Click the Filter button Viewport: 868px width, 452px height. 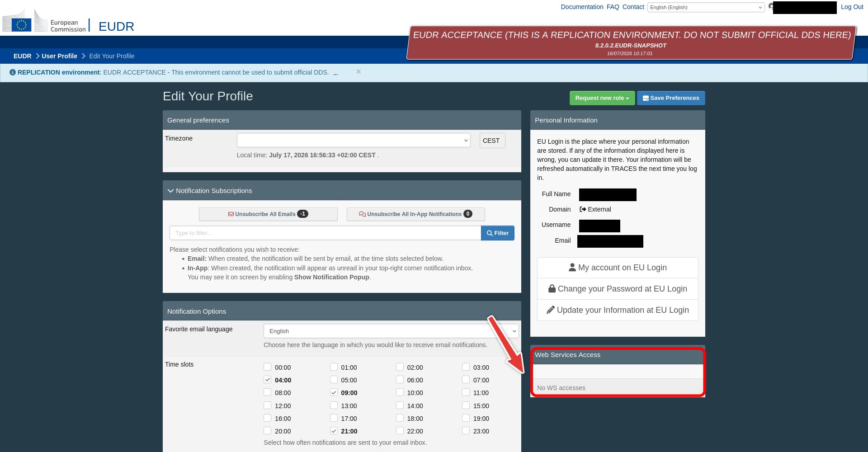(x=497, y=233)
